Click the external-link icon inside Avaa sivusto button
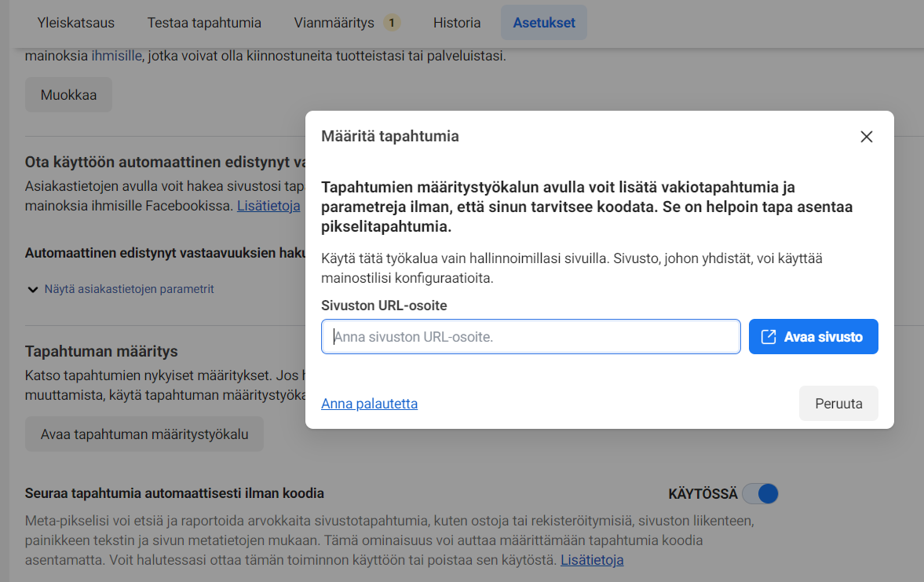This screenshot has height=582, width=924. point(769,335)
